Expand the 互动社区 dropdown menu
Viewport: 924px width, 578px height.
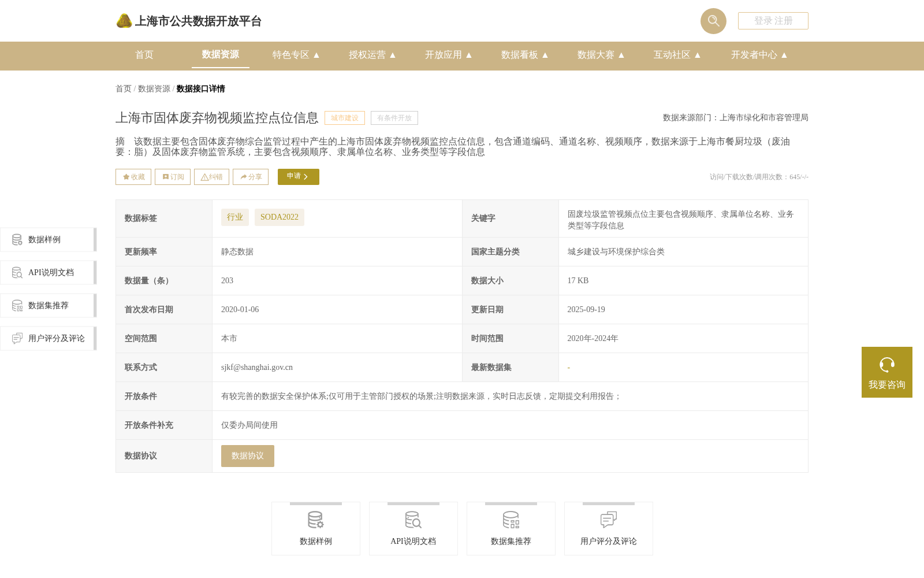pyautogui.click(x=677, y=55)
